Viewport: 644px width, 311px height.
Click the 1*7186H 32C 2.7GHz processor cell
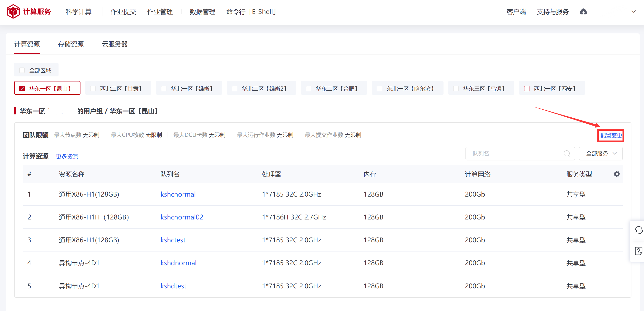pos(294,217)
